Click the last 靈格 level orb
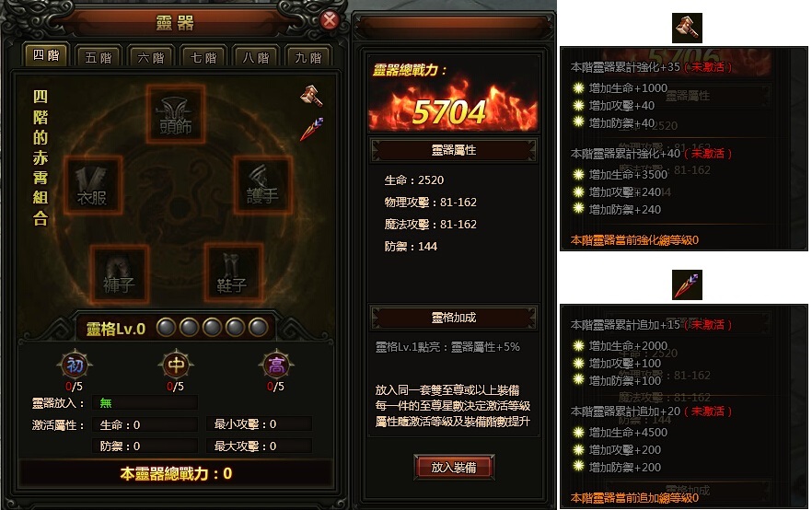Viewport: 812px width, 510px height. click(258, 328)
